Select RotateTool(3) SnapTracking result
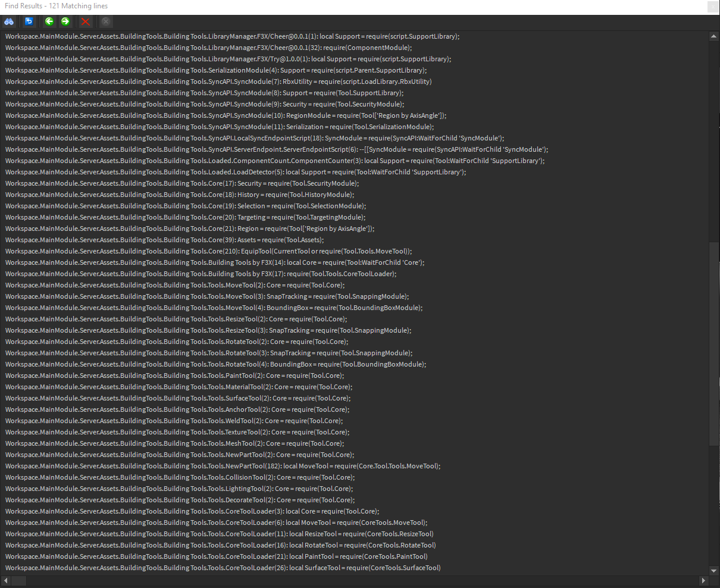Image resolution: width=720 pixels, height=588 pixels. tap(209, 353)
